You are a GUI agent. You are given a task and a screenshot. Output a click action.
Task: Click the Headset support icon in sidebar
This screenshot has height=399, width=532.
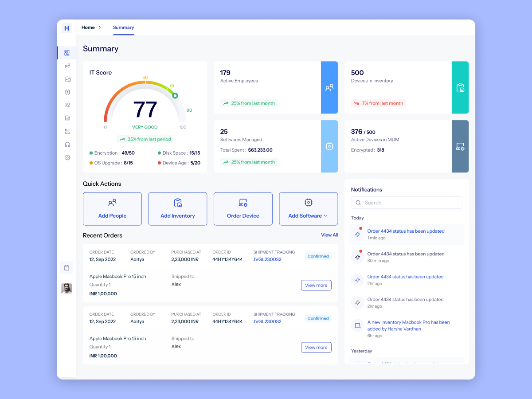click(67, 144)
